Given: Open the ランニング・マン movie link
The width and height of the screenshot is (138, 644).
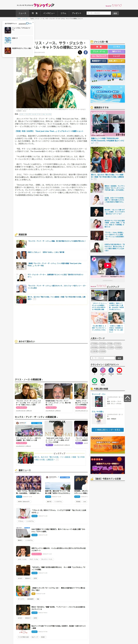Looking at the screenshot, I should pyautogui.click(x=98, y=394).
